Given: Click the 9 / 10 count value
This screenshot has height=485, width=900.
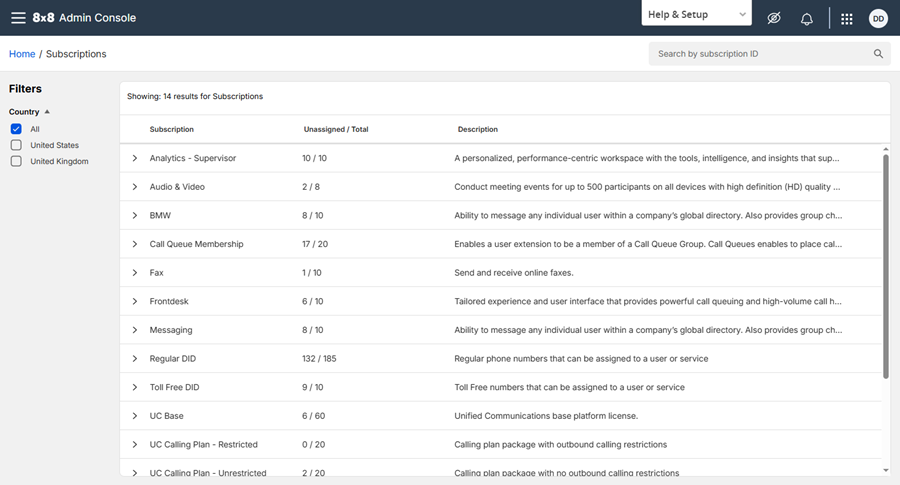Looking at the screenshot, I should click(x=313, y=387).
